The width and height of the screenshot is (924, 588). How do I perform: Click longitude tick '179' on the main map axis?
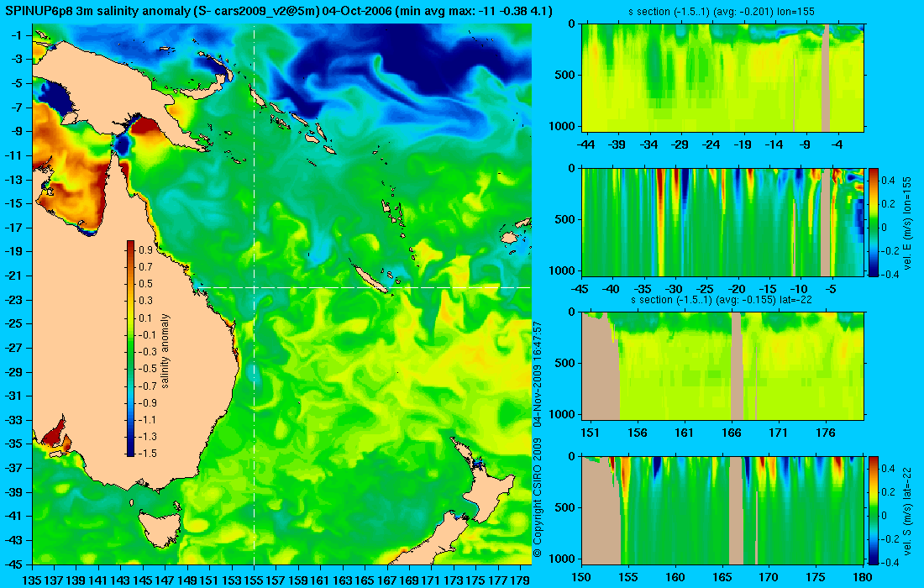coord(520,580)
